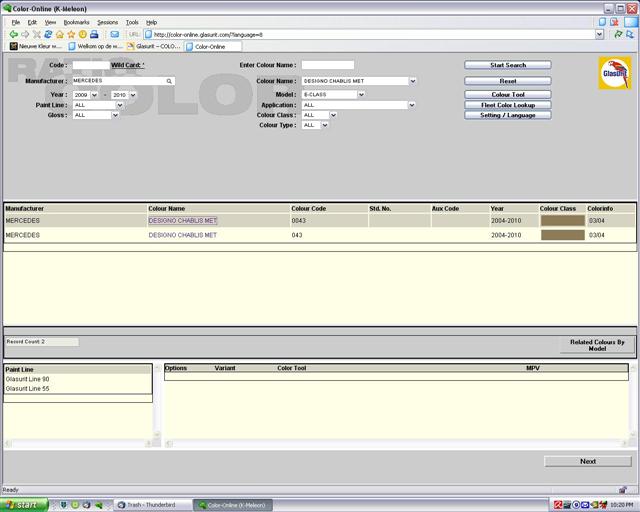This screenshot has height=512, width=640.
Task: Select Glasurit Line 90 paint line
Action: [x=27, y=379]
